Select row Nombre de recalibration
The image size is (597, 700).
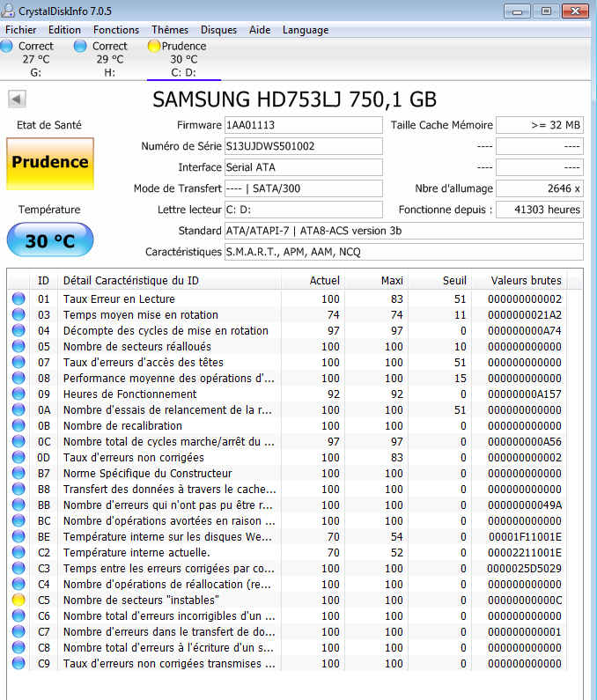[x=287, y=425]
